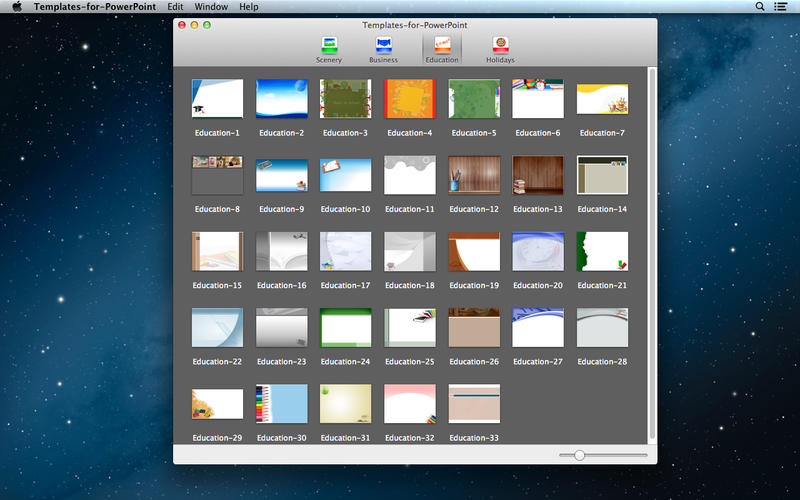Open the Apple menu icon
The image size is (800, 500).
pyautogui.click(x=16, y=7)
